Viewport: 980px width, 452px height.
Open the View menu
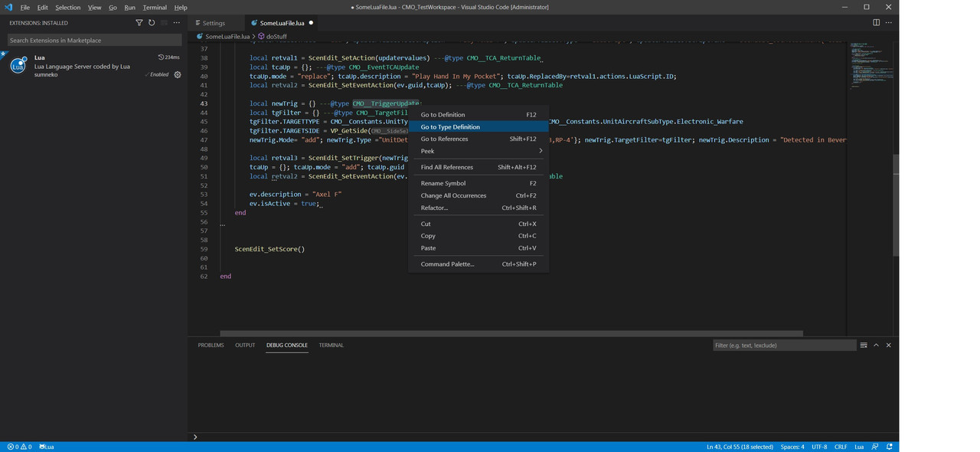(94, 7)
